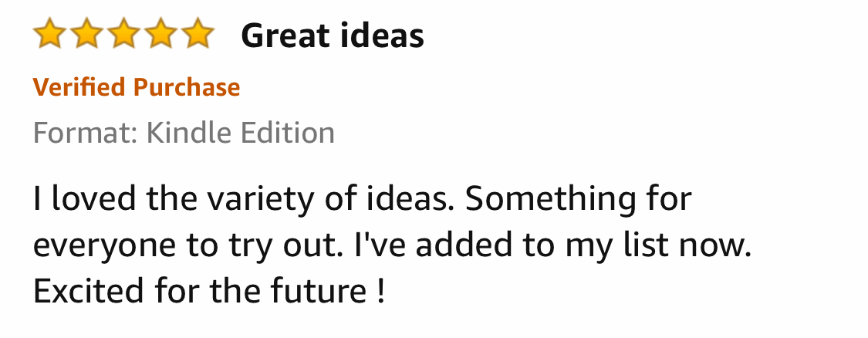The image size is (868, 338).
Task: Open the "Great ideas" review title
Action: click(x=332, y=35)
